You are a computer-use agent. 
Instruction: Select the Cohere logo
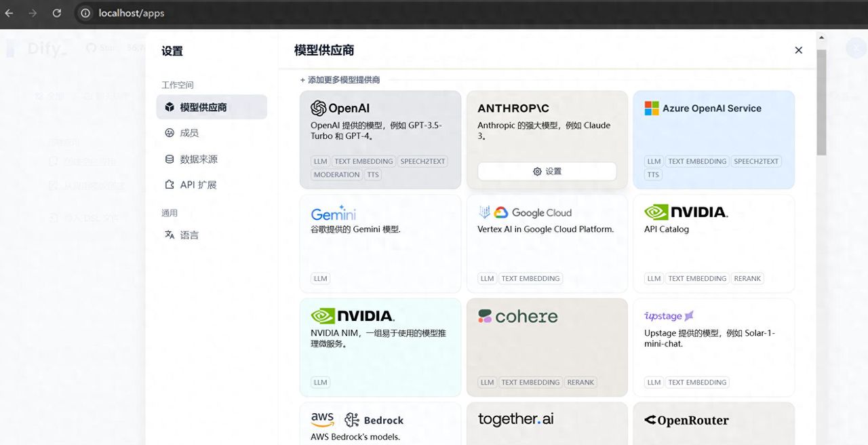pyautogui.click(x=517, y=316)
